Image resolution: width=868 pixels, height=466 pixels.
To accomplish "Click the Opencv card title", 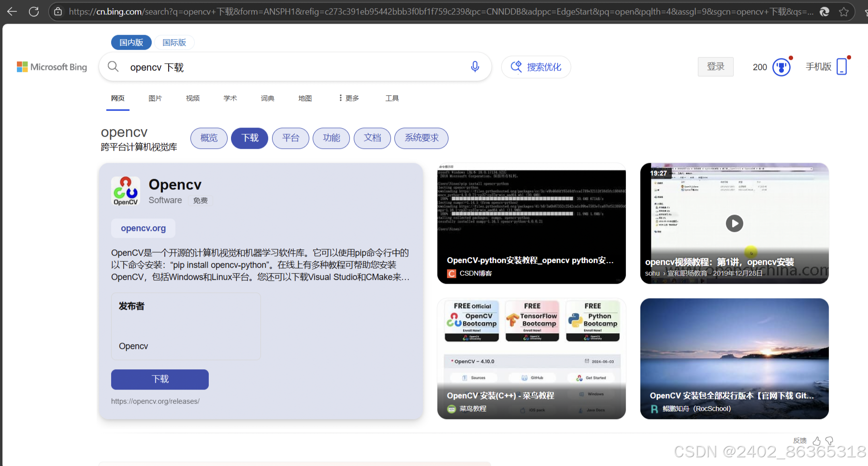I will pos(175,185).
